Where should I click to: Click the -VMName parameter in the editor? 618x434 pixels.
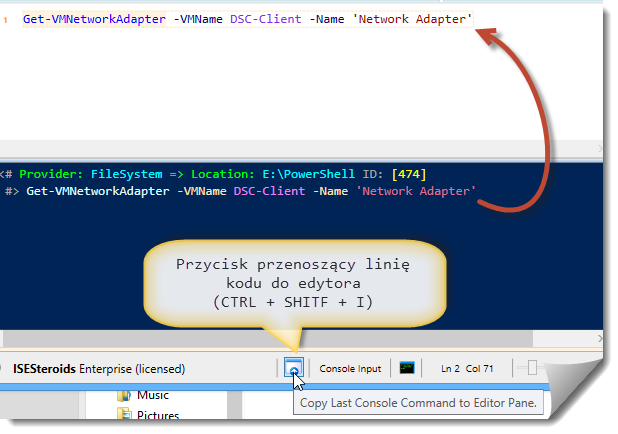195,20
